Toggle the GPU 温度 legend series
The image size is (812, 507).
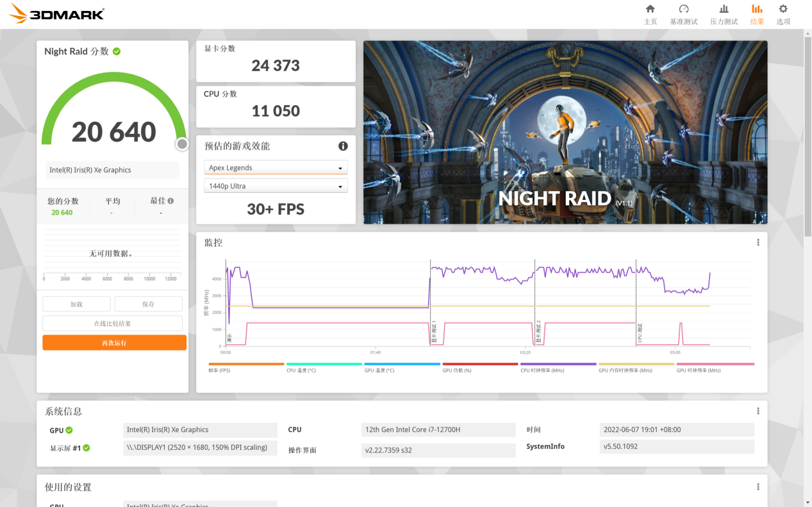click(x=402, y=367)
